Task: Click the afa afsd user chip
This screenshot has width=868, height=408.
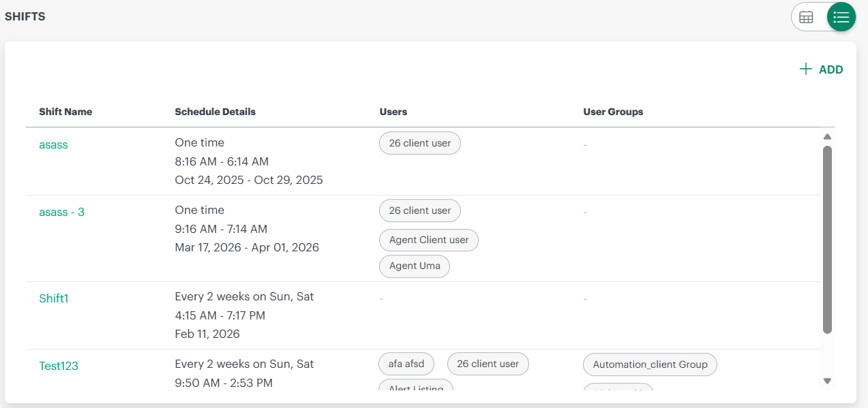Action: (x=406, y=364)
